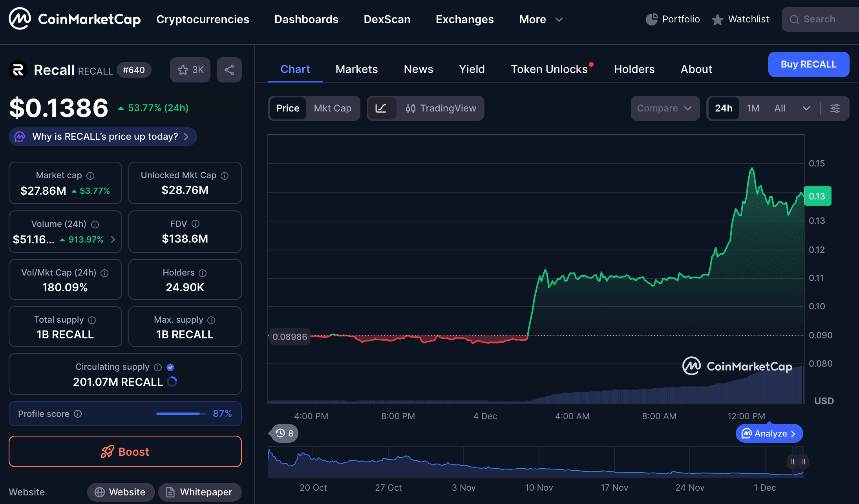Click the Buy RECALL button

pyautogui.click(x=809, y=64)
